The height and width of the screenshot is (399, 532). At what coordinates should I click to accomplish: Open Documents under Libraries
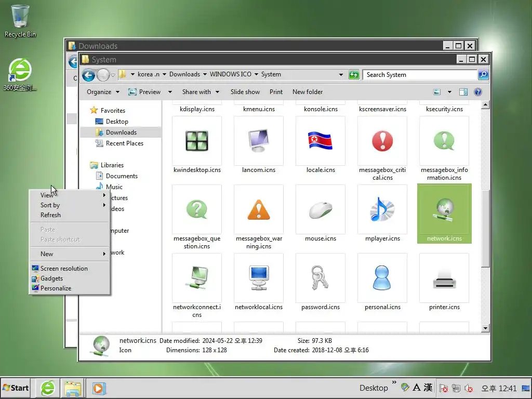coord(122,176)
